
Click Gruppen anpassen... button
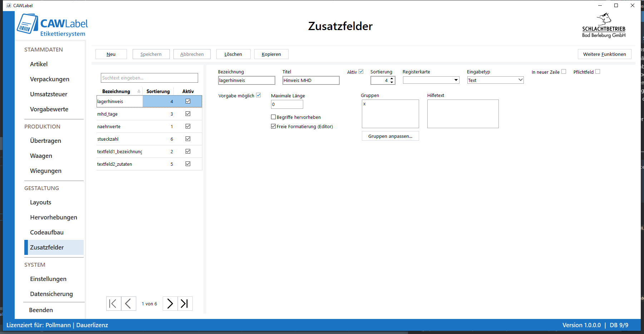pos(390,136)
